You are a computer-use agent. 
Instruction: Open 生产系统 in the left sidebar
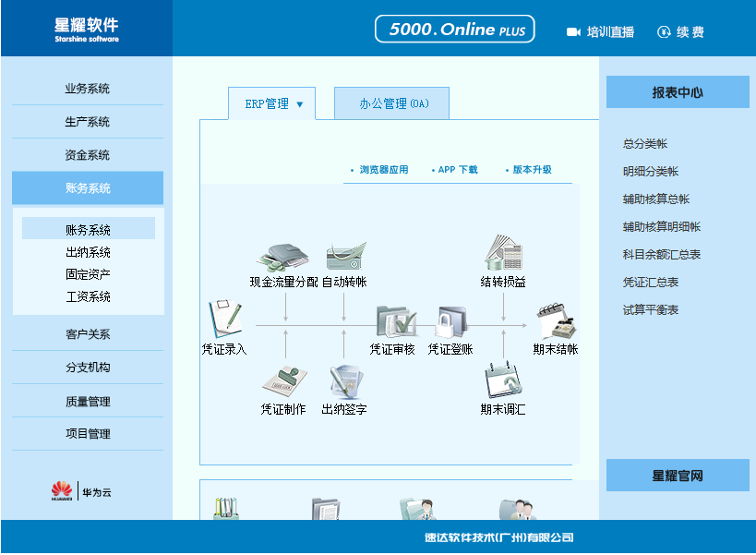click(x=88, y=122)
